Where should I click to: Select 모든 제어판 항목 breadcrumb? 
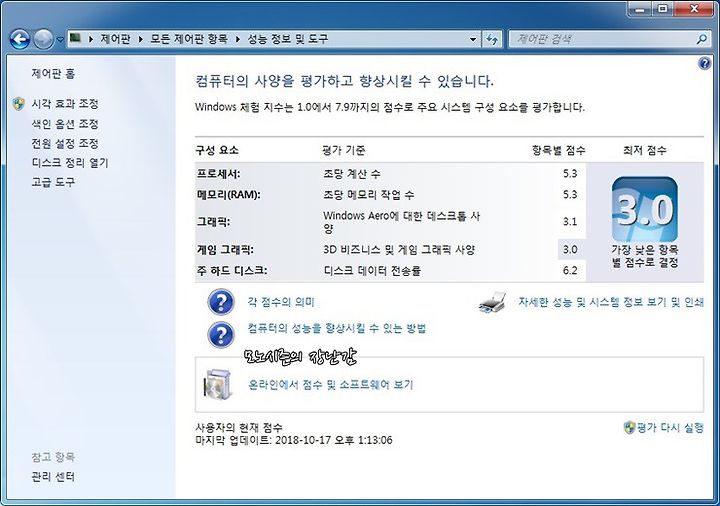189,39
